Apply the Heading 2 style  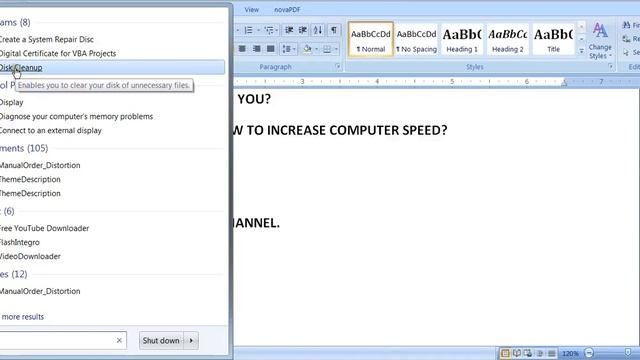508,39
